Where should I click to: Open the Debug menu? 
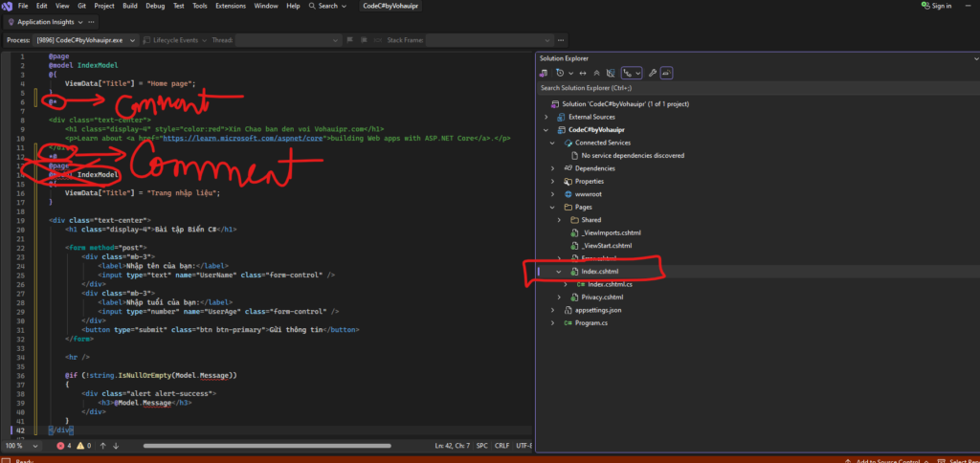[154, 6]
